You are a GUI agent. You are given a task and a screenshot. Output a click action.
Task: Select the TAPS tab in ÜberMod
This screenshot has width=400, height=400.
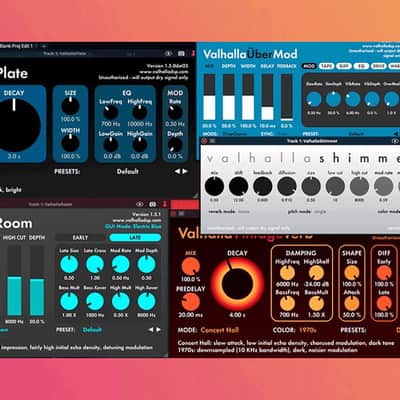point(326,66)
